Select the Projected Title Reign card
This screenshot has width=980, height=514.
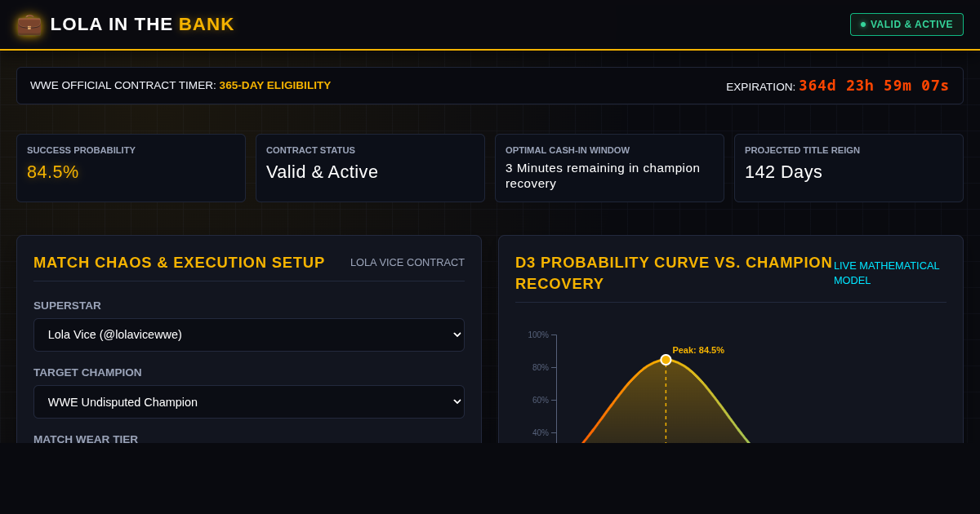click(x=849, y=168)
